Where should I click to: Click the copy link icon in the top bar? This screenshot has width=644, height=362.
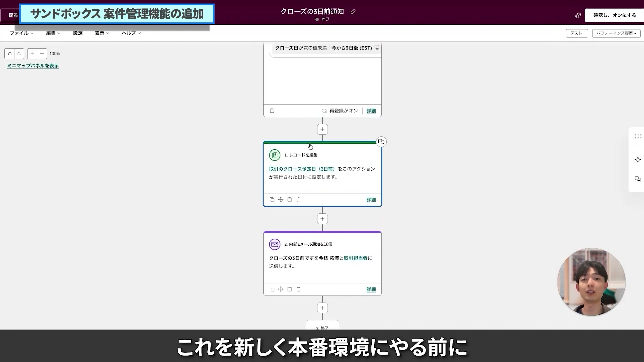[x=578, y=15]
